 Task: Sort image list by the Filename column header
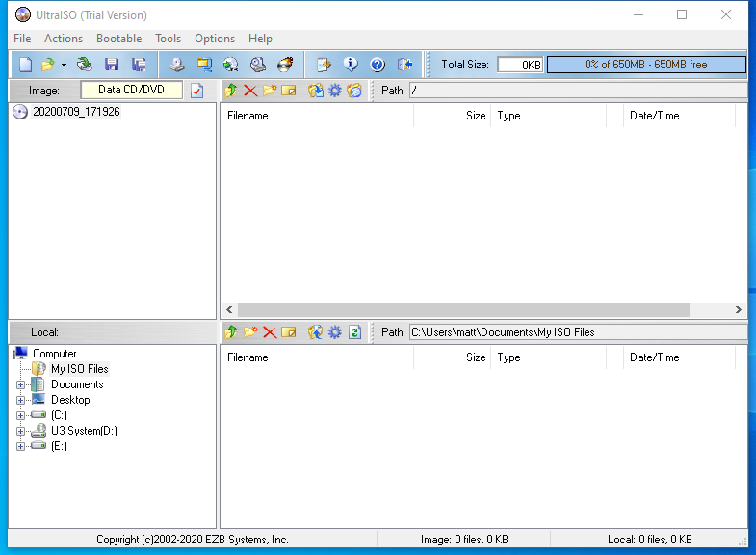(x=317, y=116)
